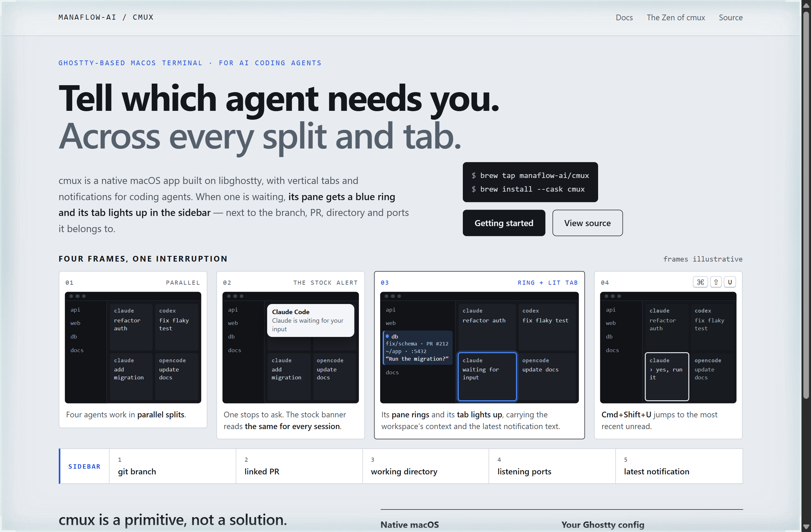The width and height of the screenshot is (811, 532).
Task: Select the brew install commands box
Action: point(530,182)
